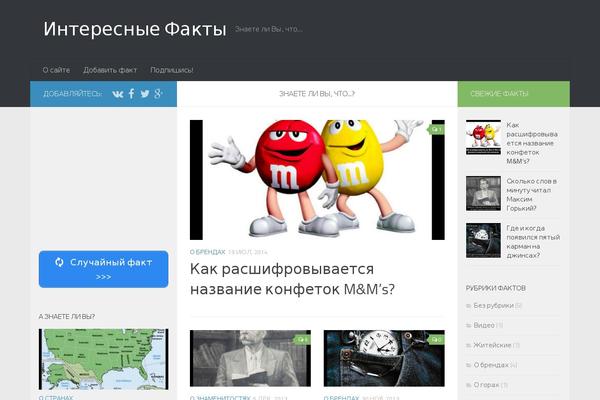Open О странах tag under map
The height and width of the screenshot is (400, 600).
pyautogui.click(x=56, y=398)
